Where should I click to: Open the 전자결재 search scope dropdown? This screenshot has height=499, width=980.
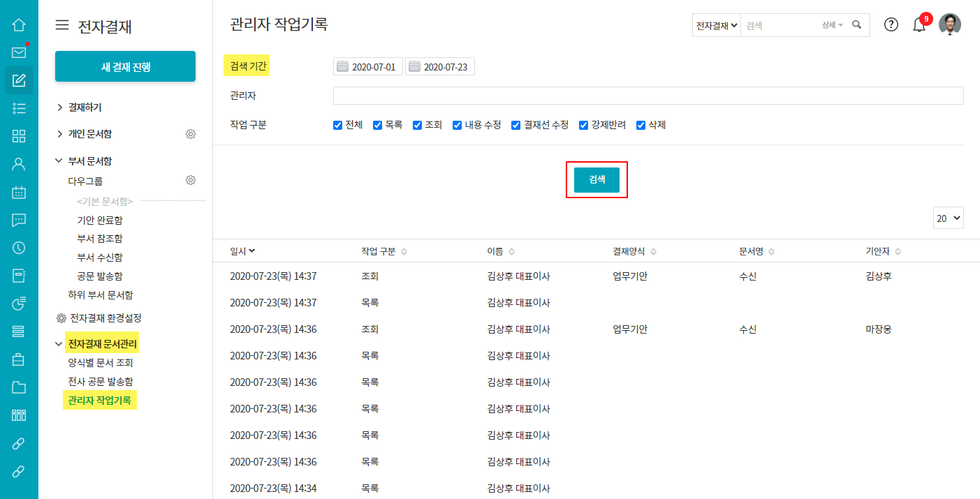(x=717, y=25)
